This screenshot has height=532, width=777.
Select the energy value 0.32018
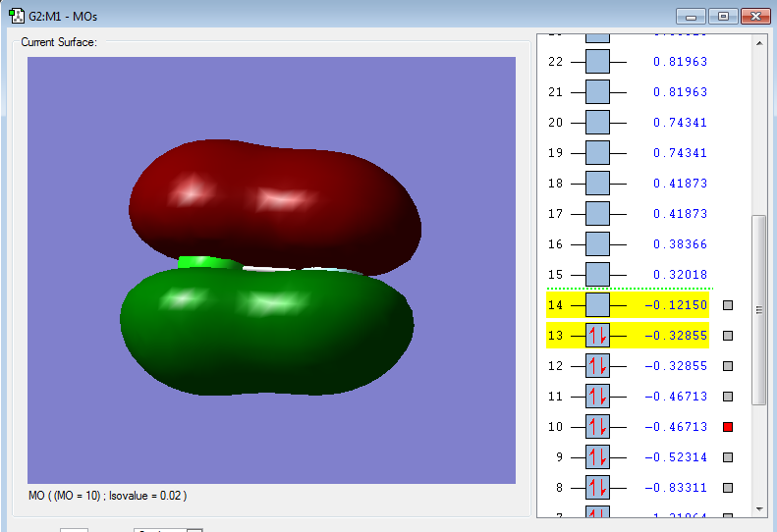click(680, 275)
